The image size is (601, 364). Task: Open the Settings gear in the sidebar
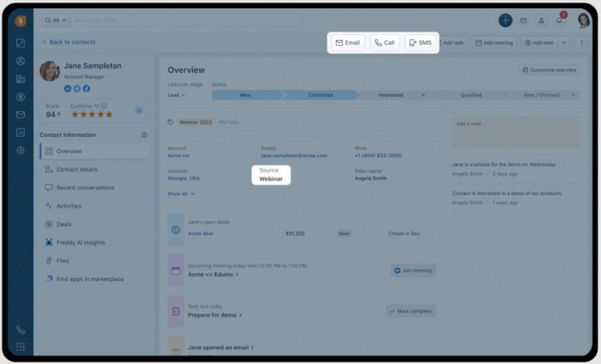[x=21, y=150]
